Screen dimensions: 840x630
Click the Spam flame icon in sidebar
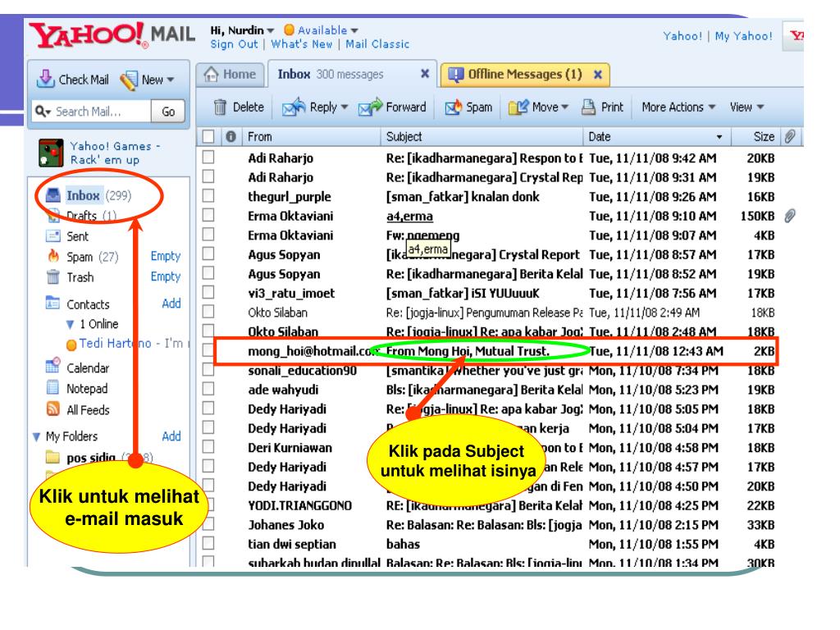click(53, 256)
